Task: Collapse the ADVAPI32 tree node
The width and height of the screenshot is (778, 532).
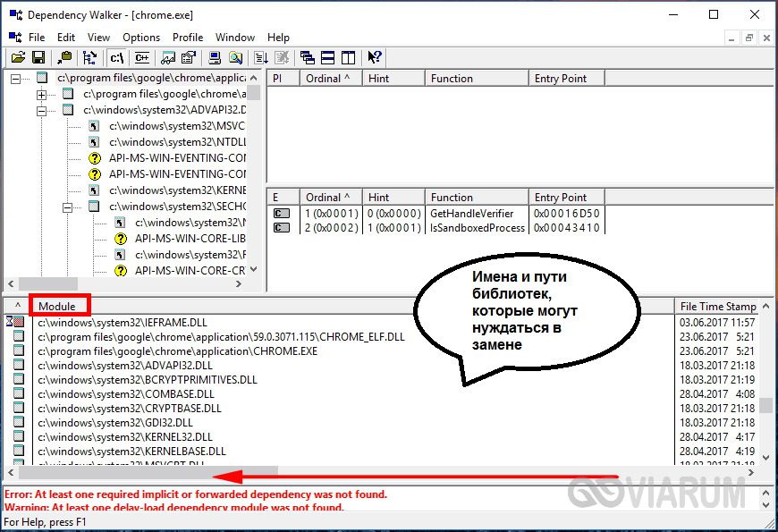Action: tap(42, 110)
